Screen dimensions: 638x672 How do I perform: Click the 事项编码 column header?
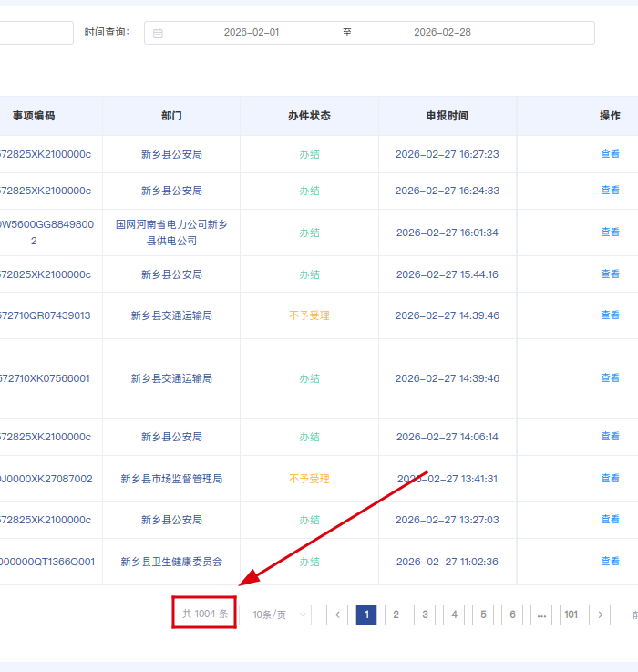click(x=34, y=116)
